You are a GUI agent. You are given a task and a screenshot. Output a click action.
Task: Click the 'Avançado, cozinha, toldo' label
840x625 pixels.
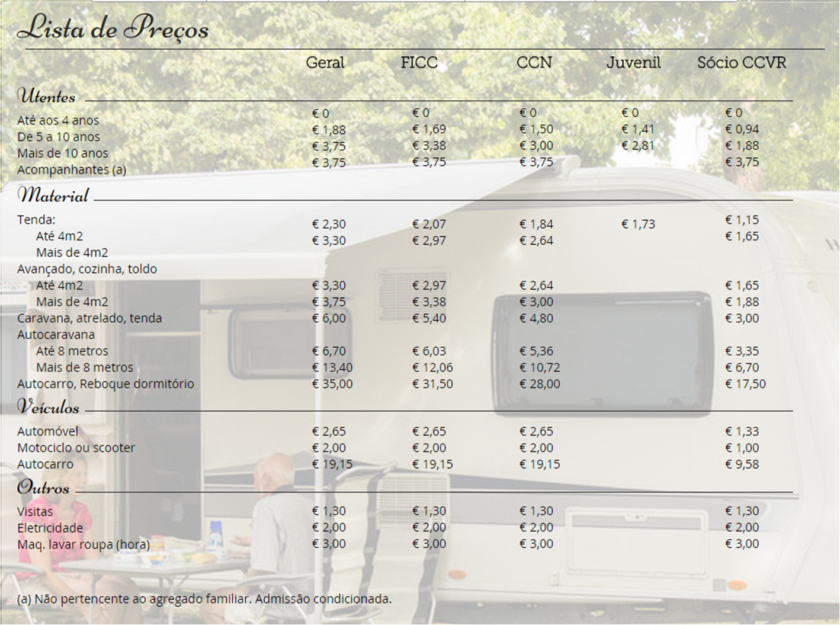[x=87, y=269]
